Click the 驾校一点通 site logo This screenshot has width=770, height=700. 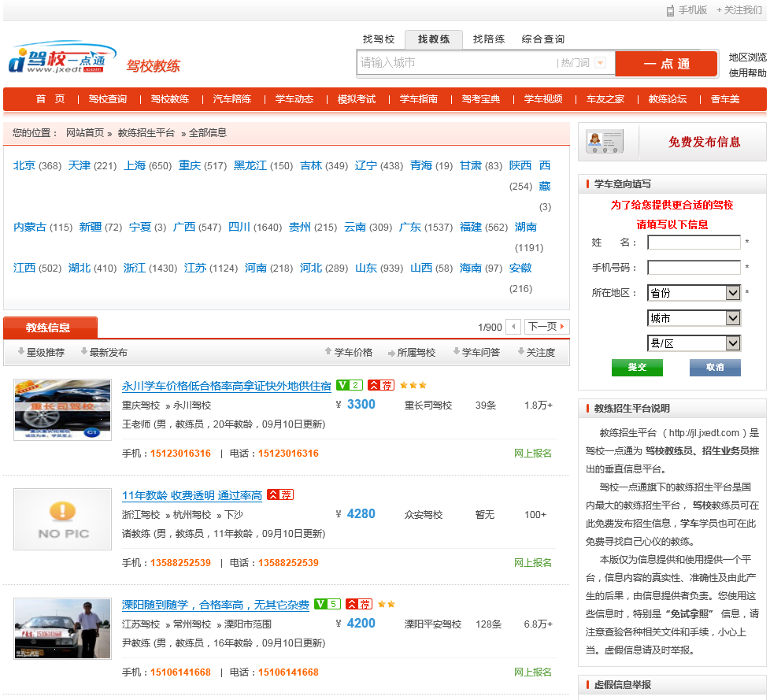57,60
